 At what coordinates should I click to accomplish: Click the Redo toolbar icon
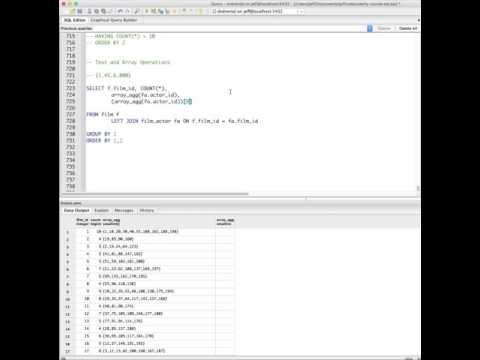pyautogui.click(x=128, y=11)
